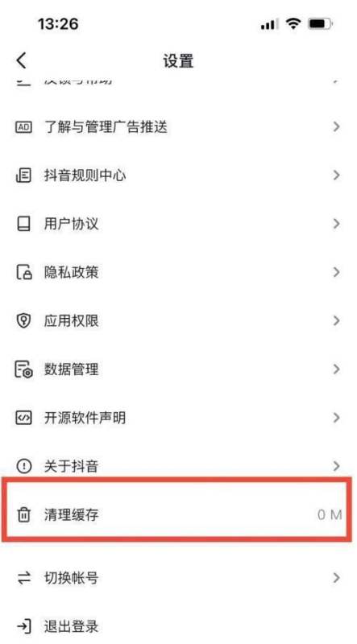Screen dimensions: 357x644
Task: Tap the book icon beside 用户协议
Action: (x=23, y=224)
